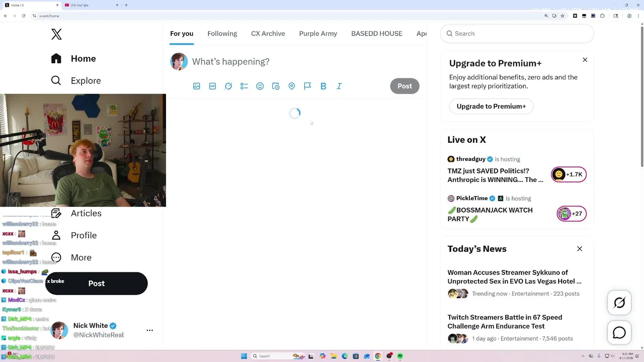
Task: Open threadguy's live TMZ broadcast
Action: (x=496, y=175)
